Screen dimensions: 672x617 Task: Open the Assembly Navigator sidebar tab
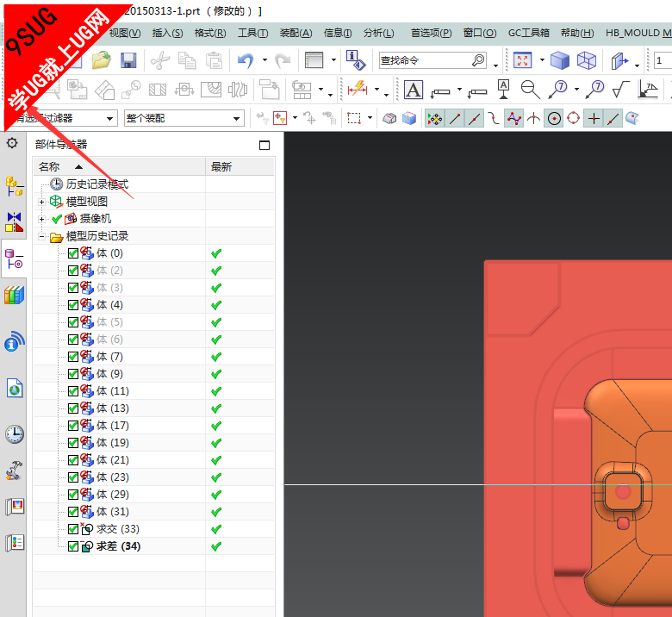pyautogui.click(x=14, y=186)
